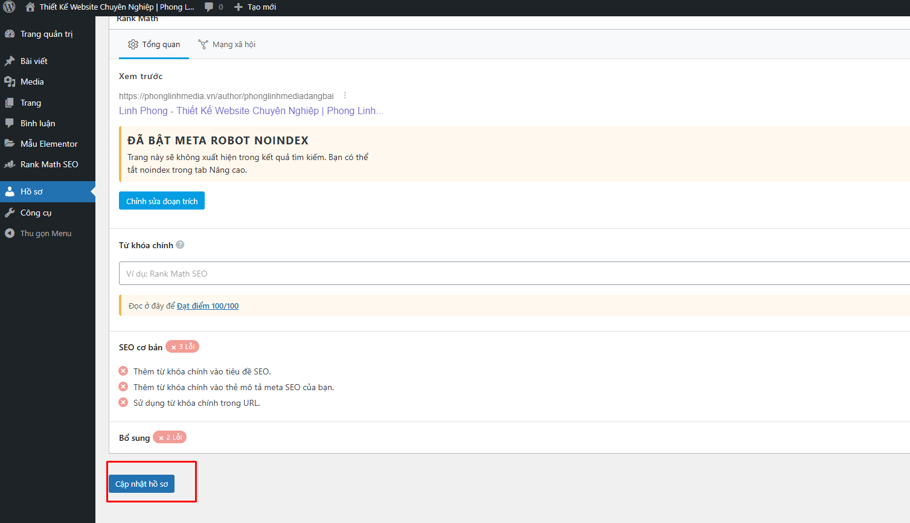
Task: Click the Bình luận comment icon
Action: click(10, 123)
